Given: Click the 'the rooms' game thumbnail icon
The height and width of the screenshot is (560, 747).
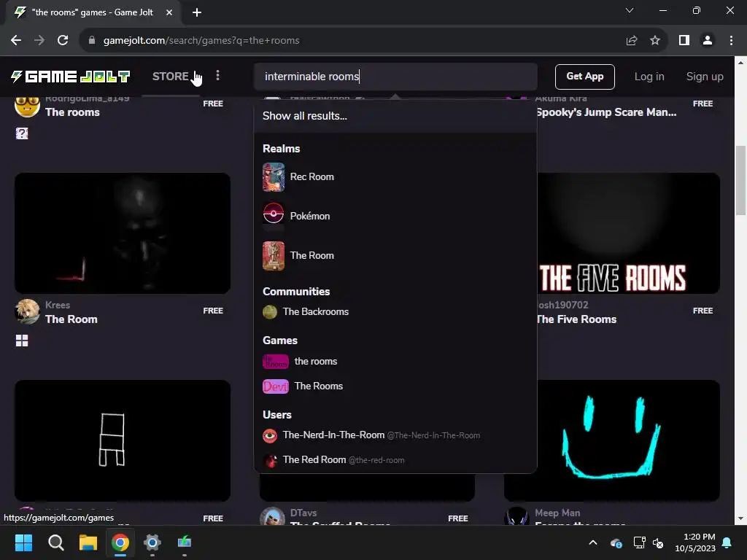Looking at the screenshot, I should click(275, 362).
